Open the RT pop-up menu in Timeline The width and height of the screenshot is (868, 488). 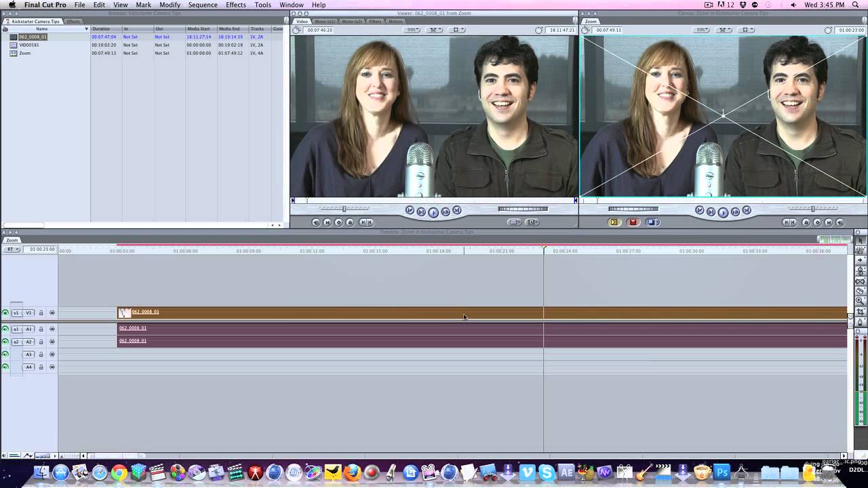(12, 249)
